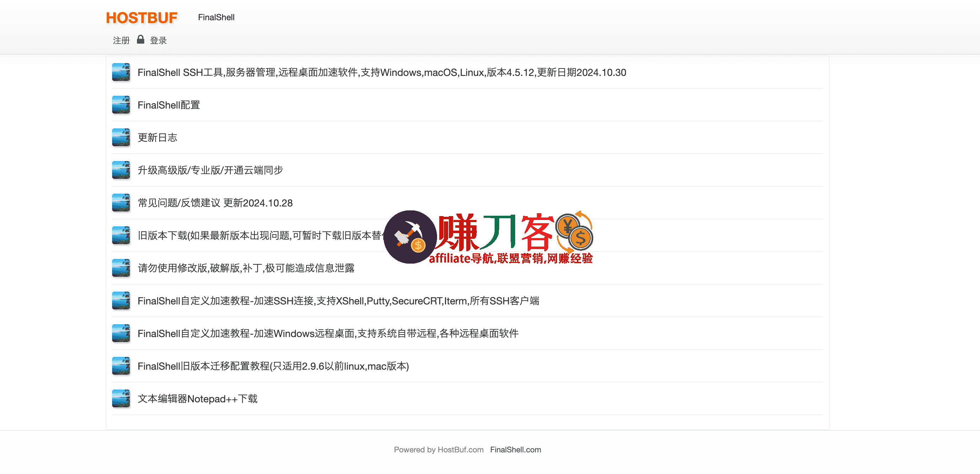Click the icon beside 升级高级版/专业版
This screenshot has height=474, width=980.
click(121, 170)
